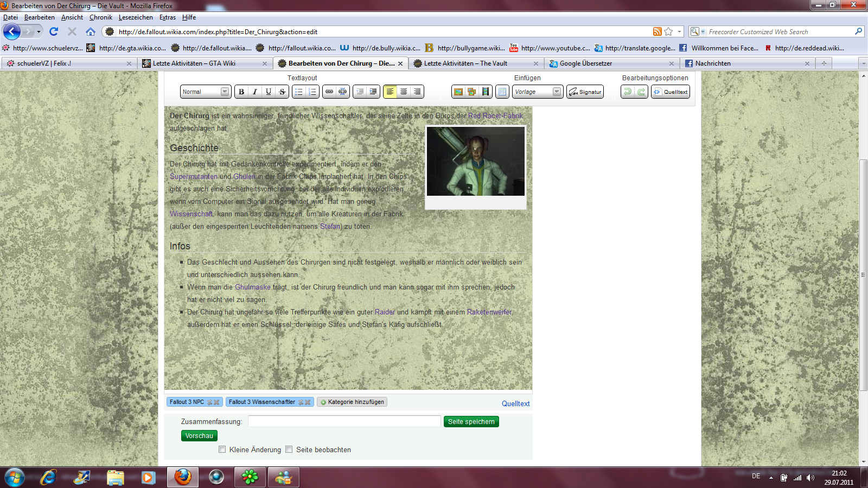This screenshot has height=488, width=868.
Task: Click the Vorschau preview button
Action: tap(199, 436)
